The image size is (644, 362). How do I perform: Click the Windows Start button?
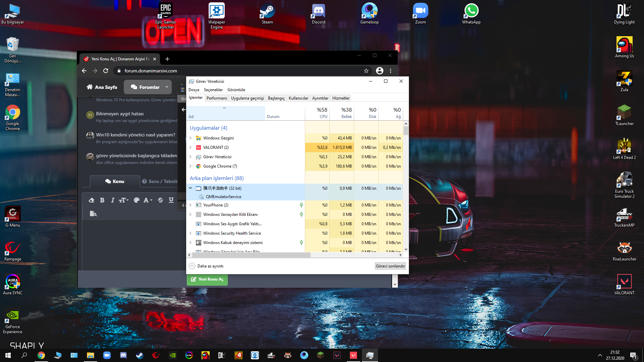(8, 355)
